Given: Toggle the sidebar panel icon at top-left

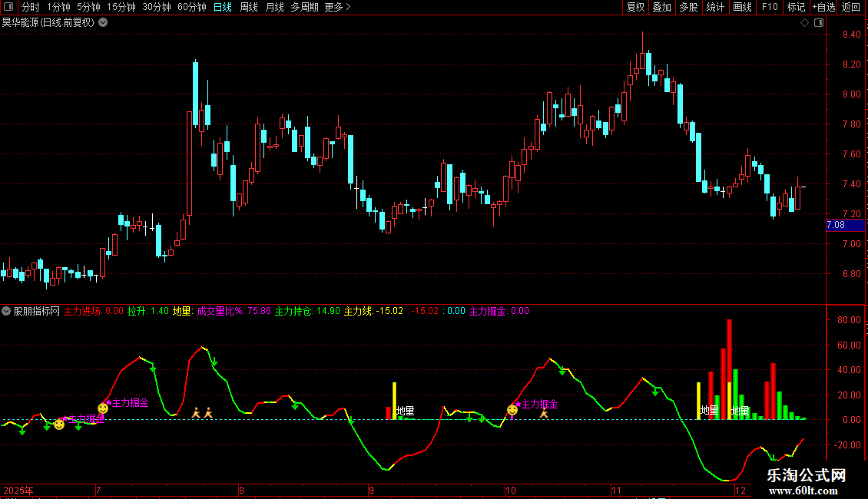Looking at the screenshot, I should point(8,7).
